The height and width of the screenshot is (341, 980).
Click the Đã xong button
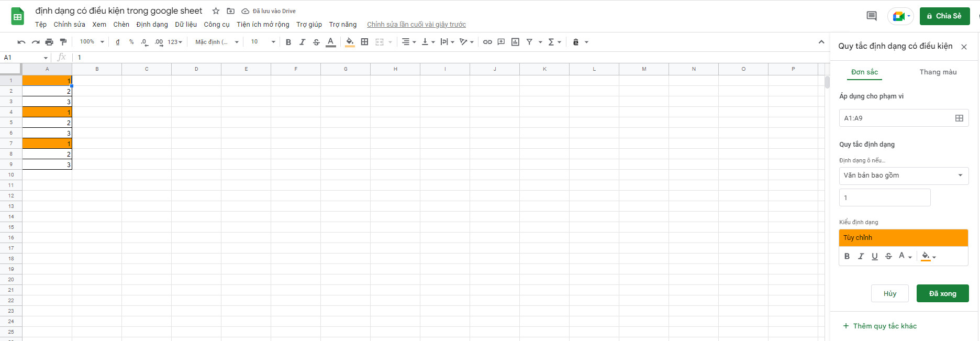click(x=942, y=293)
